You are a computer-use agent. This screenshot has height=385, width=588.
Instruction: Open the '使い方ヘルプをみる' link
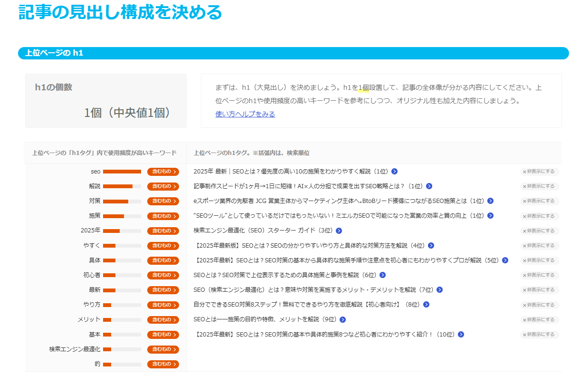(x=245, y=114)
